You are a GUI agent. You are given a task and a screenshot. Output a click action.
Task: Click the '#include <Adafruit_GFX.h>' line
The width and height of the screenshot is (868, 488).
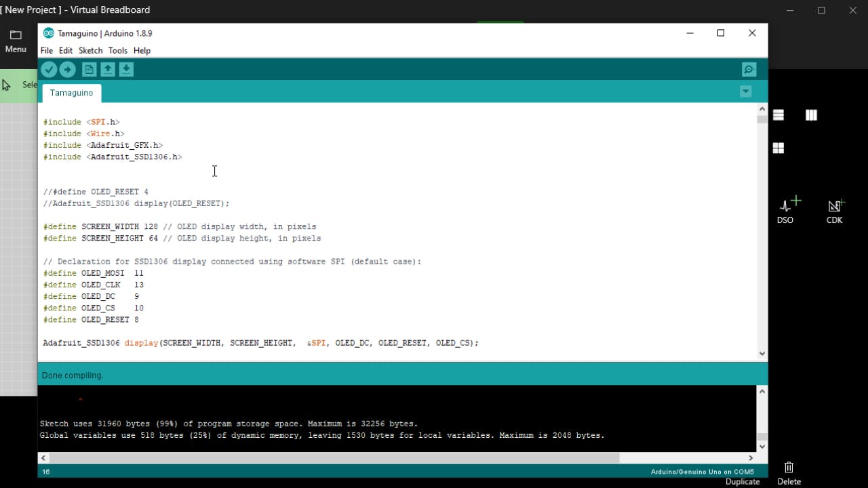click(103, 145)
